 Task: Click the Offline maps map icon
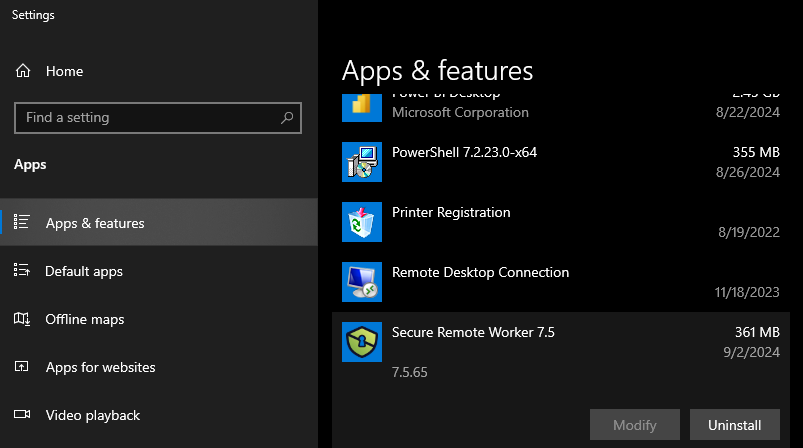click(x=22, y=318)
